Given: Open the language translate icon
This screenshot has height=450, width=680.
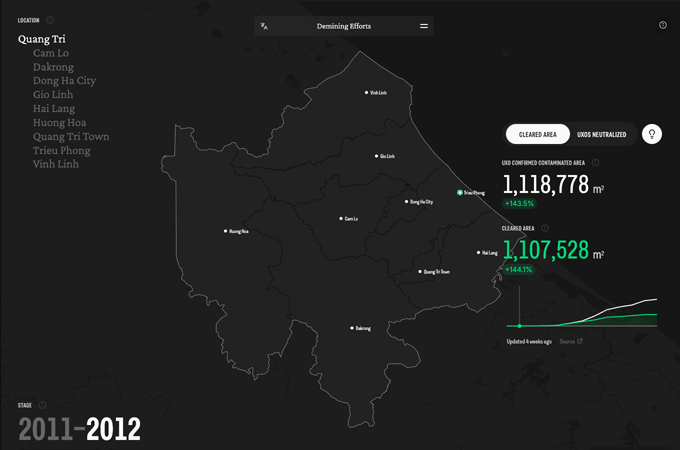Looking at the screenshot, I should pyautogui.click(x=264, y=26).
